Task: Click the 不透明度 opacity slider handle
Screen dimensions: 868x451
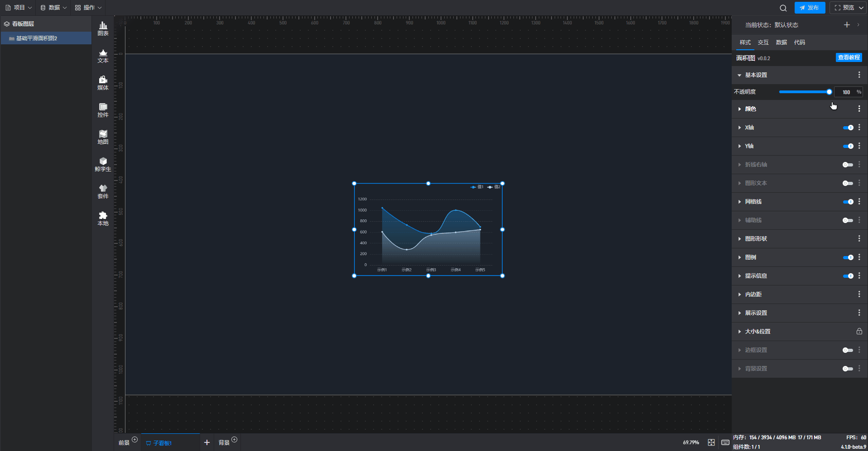Action: click(x=829, y=92)
